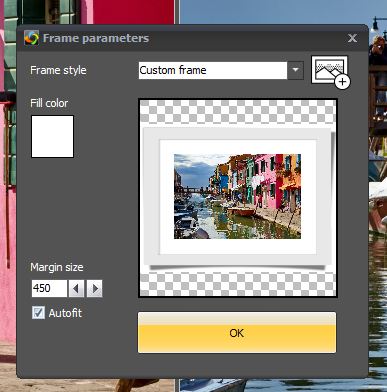Click the Fill color label
Viewport: 387px width, 392px height.
point(49,103)
